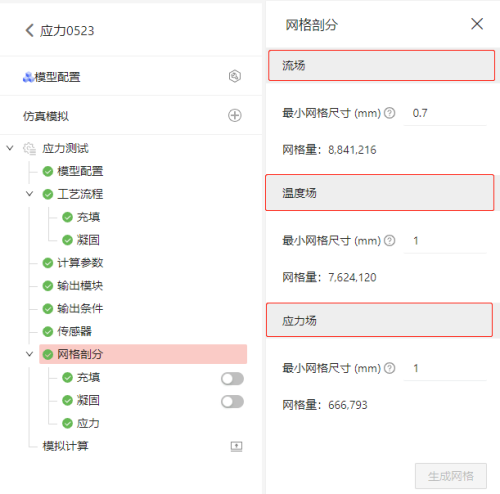The width and height of the screenshot is (500, 494).
Task: Collapse the 应力测试 tree node
Action: click(x=10, y=148)
